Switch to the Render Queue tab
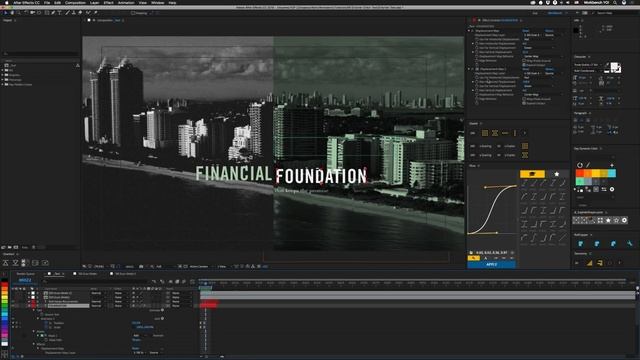The image size is (640, 360). coord(25,274)
